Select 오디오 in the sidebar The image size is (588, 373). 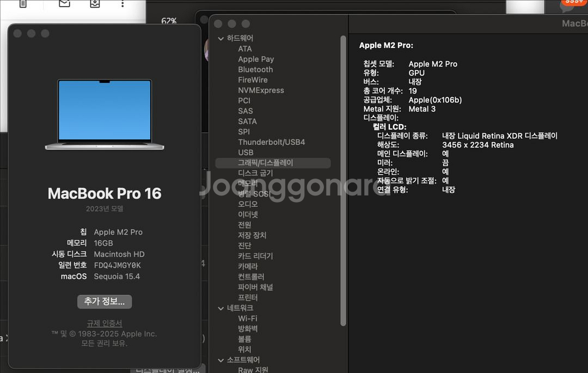248,204
